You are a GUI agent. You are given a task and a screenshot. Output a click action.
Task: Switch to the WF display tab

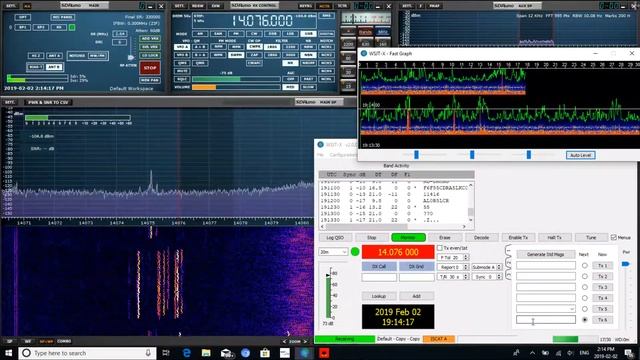tap(28, 341)
